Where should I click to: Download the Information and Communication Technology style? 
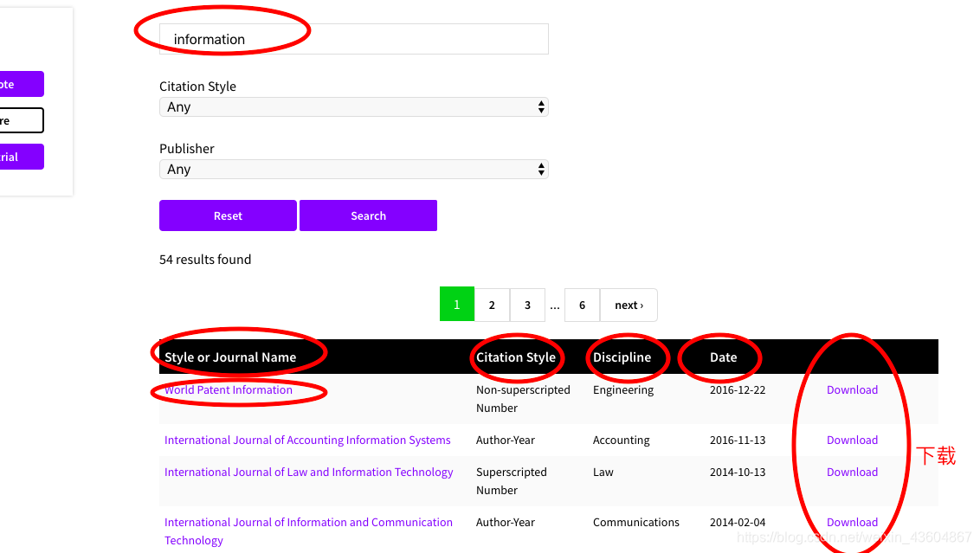852,522
